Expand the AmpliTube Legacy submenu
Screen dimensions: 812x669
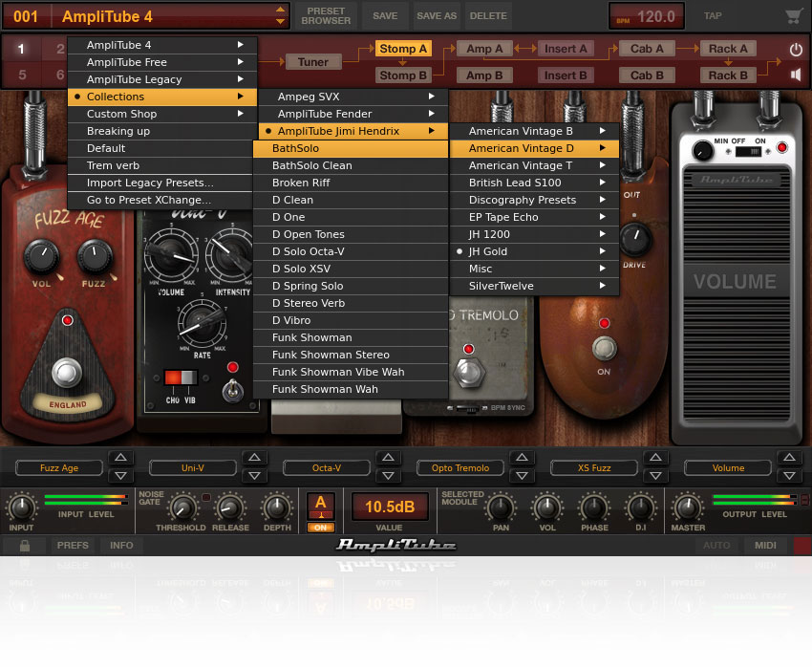(162, 79)
